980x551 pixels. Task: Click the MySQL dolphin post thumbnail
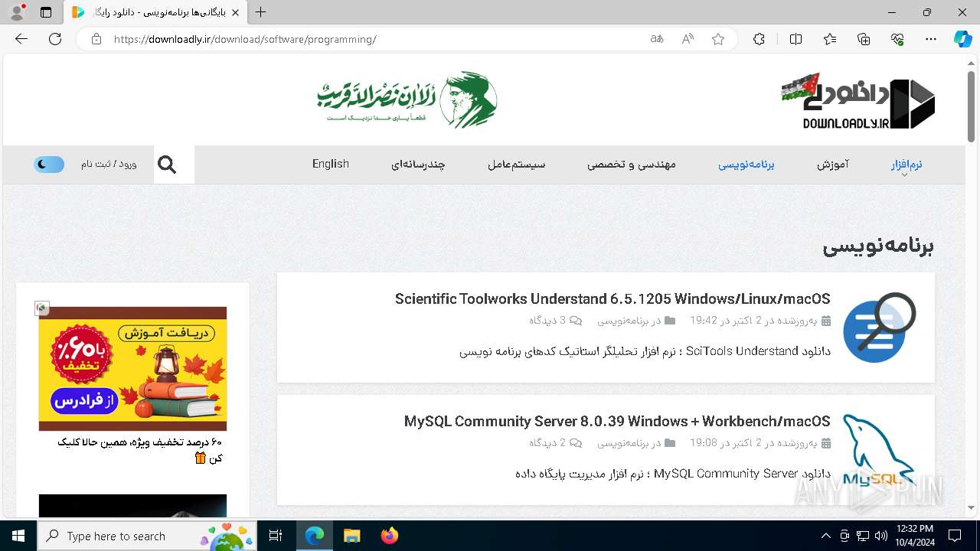[x=880, y=450]
